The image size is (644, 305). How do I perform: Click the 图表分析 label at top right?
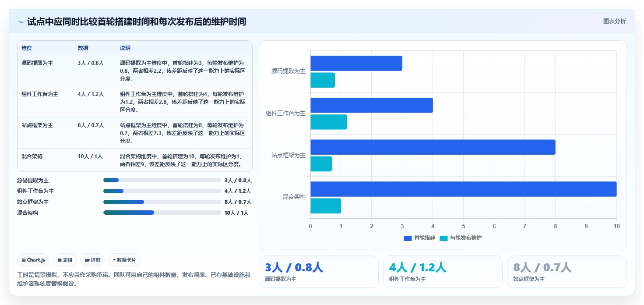click(614, 21)
